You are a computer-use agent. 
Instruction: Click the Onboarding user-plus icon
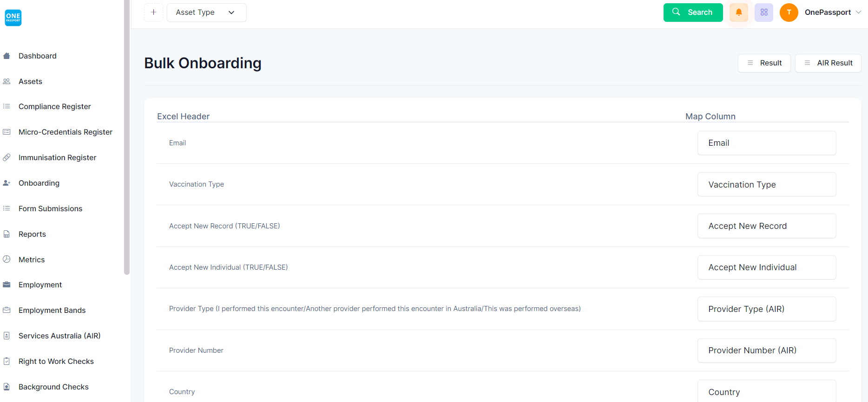pyautogui.click(x=7, y=183)
